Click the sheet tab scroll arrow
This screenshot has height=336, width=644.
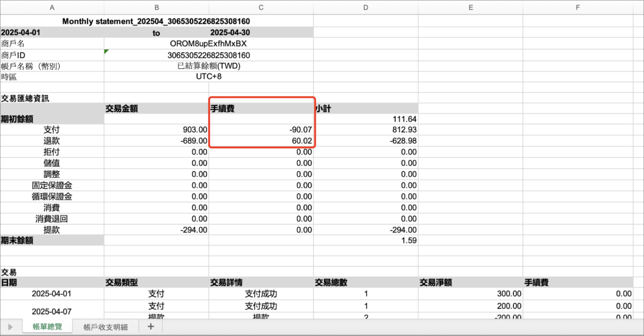pyautogui.click(x=10, y=327)
